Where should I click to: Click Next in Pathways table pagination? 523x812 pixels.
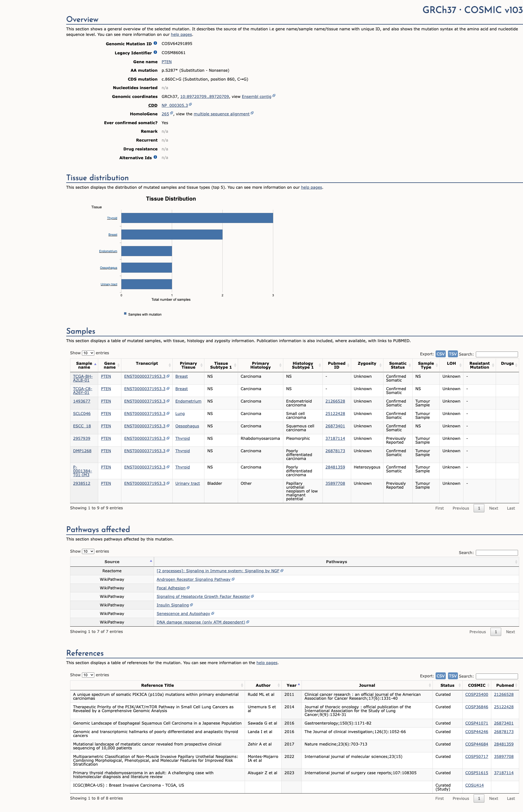510,632
